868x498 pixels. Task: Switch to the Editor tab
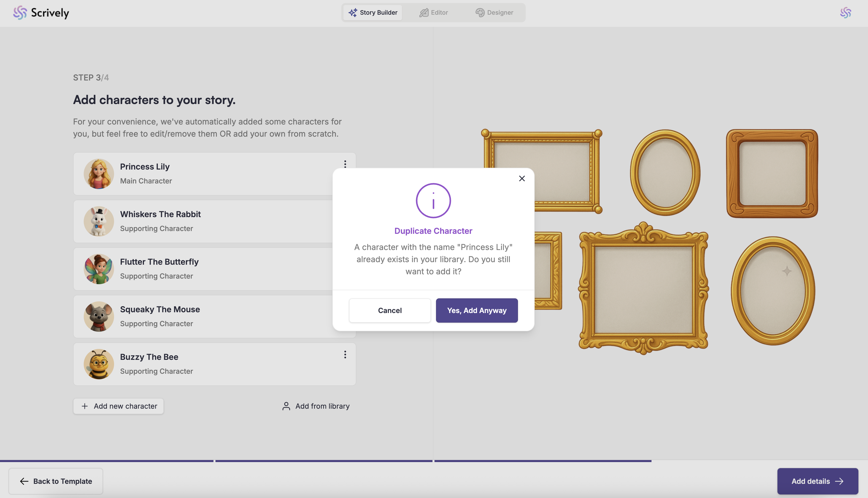pyautogui.click(x=433, y=13)
